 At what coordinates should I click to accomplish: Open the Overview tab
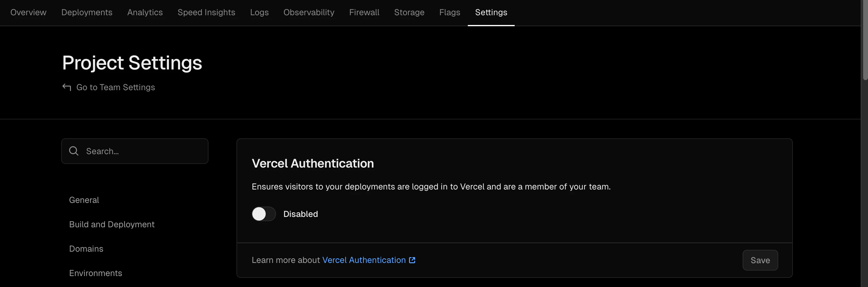(28, 12)
